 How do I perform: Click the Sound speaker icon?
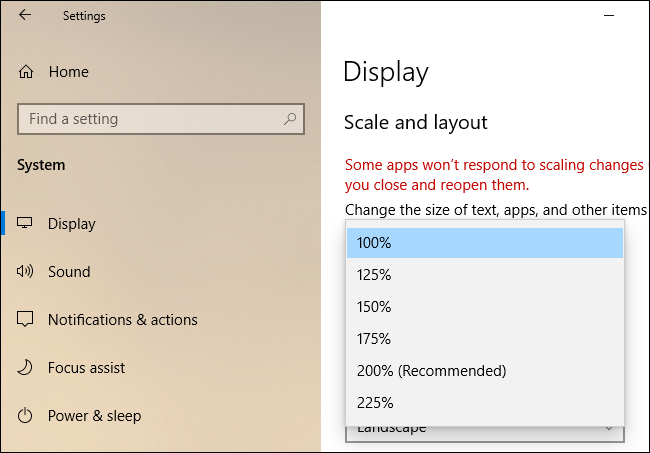click(x=26, y=272)
